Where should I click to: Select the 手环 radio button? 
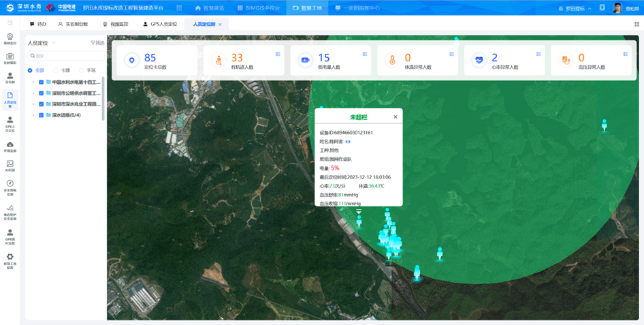click(82, 70)
